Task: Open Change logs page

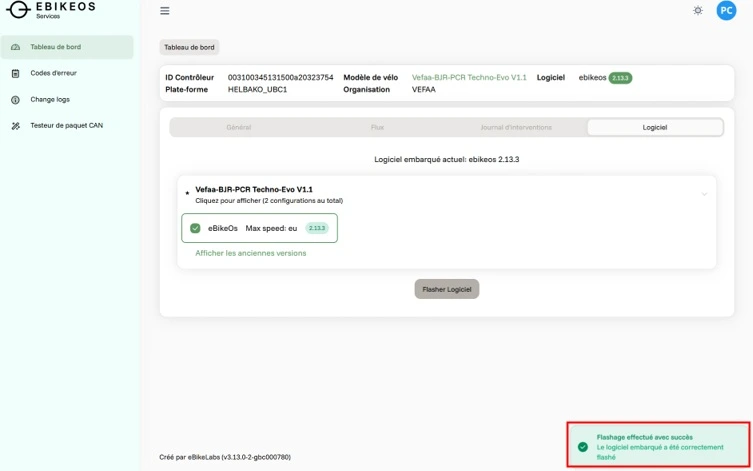Action: (x=50, y=99)
